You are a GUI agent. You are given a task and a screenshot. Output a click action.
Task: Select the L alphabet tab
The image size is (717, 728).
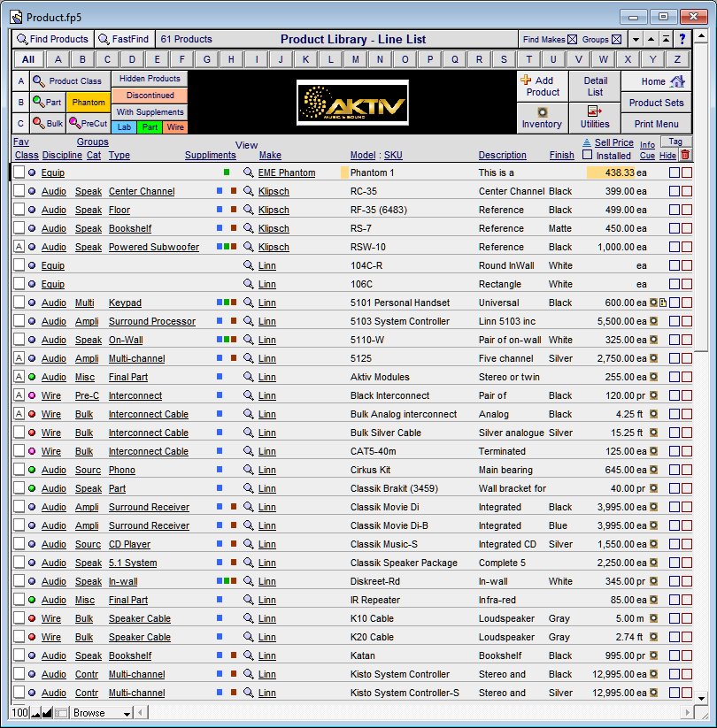(x=330, y=59)
